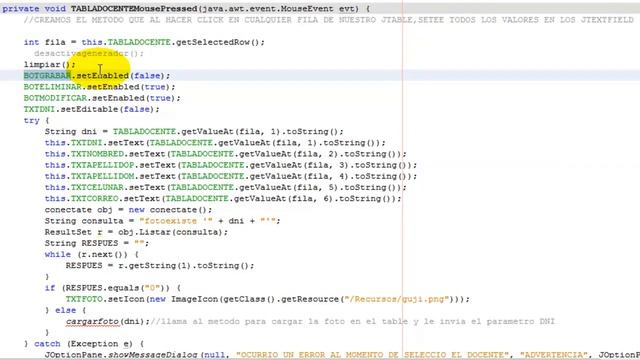Click the limpiar(); statement
The image size is (640, 360).
click(49, 64)
